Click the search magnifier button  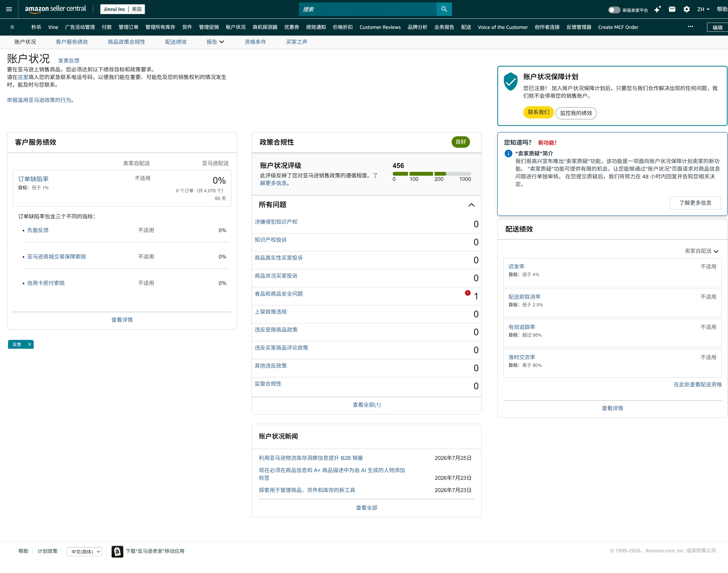tap(444, 9)
